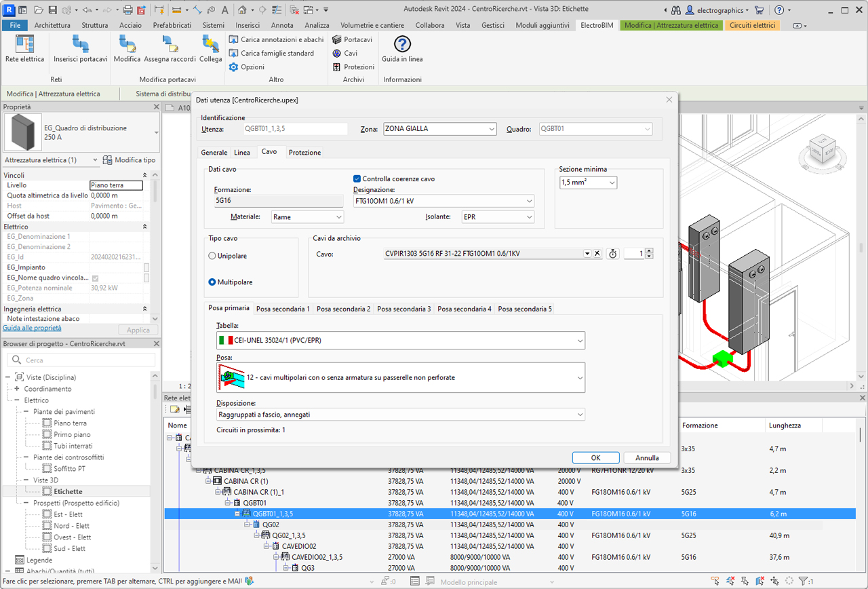Click OK in Dati utenza dialog
This screenshot has height=589, width=868.
click(x=595, y=457)
